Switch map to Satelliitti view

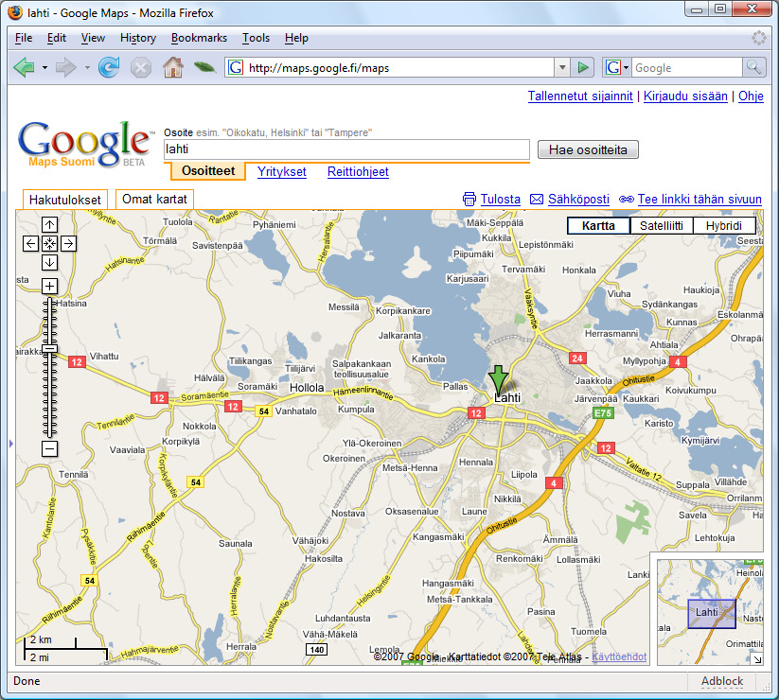[662, 226]
